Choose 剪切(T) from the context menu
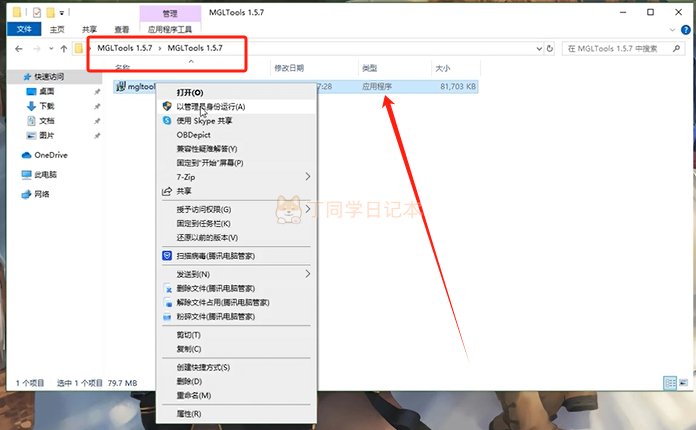696x430 pixels. pyautogui.click(x=237, y=335)
